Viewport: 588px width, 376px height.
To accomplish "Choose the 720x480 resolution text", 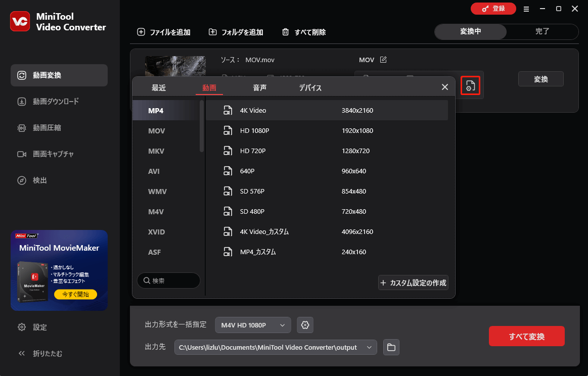I will 353,212.
